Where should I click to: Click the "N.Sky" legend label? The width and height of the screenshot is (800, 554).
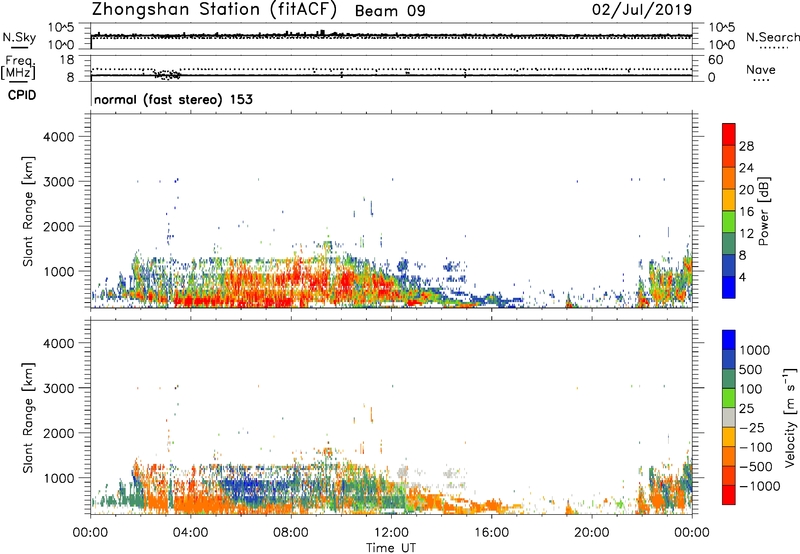[19, 37]
